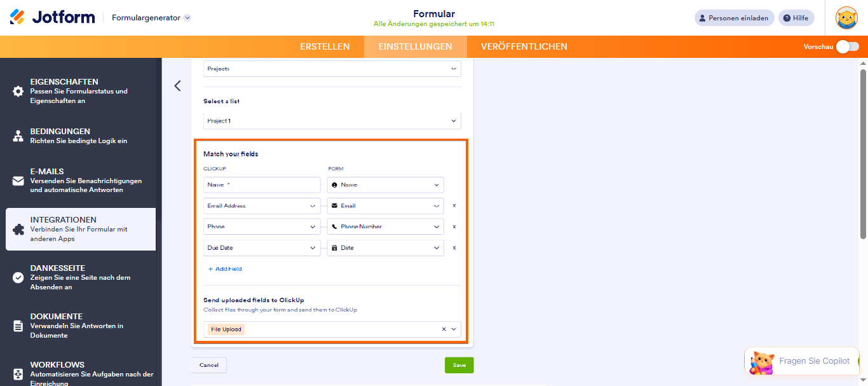Click the Integrationen puzzle icon
This screenshot has width=868, height=386.
point(18,229)
